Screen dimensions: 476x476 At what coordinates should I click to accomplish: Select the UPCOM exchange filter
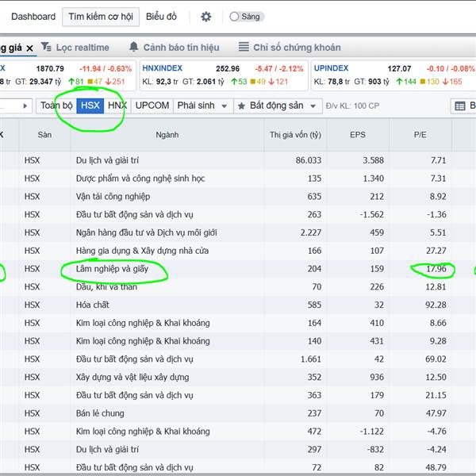152,106
